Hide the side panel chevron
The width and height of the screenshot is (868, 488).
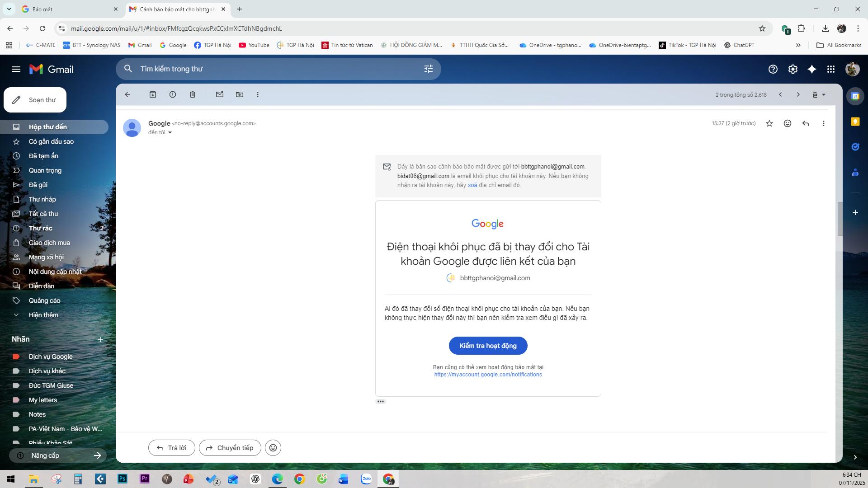click(x=855, y=457)
